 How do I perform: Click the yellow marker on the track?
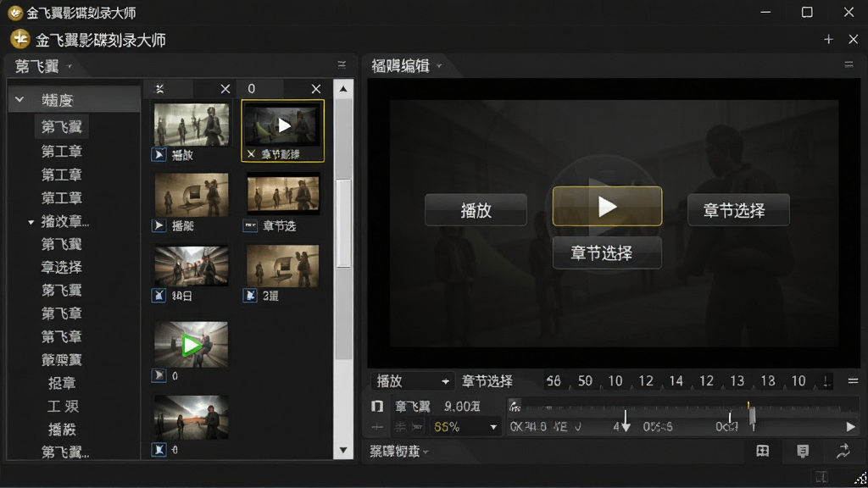(x=748, y=405)
